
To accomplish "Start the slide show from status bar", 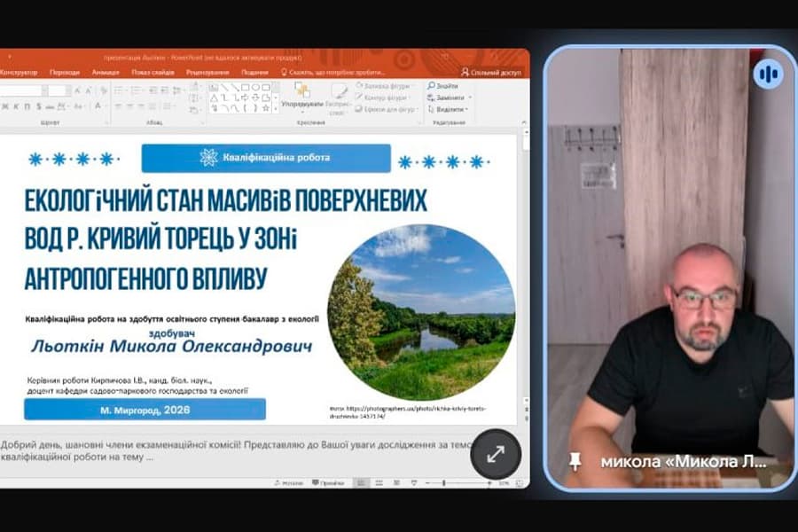I will 414,483.
